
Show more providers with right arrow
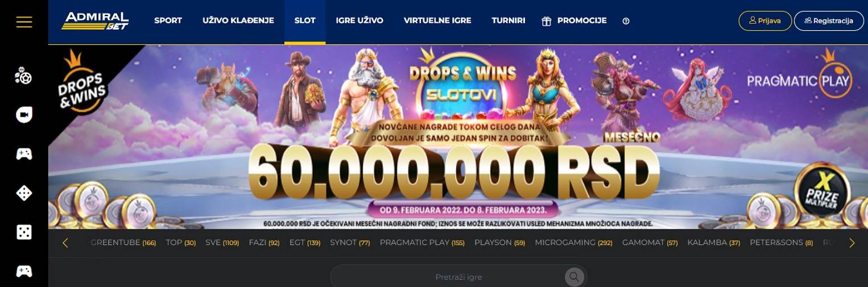pos(852,243)
